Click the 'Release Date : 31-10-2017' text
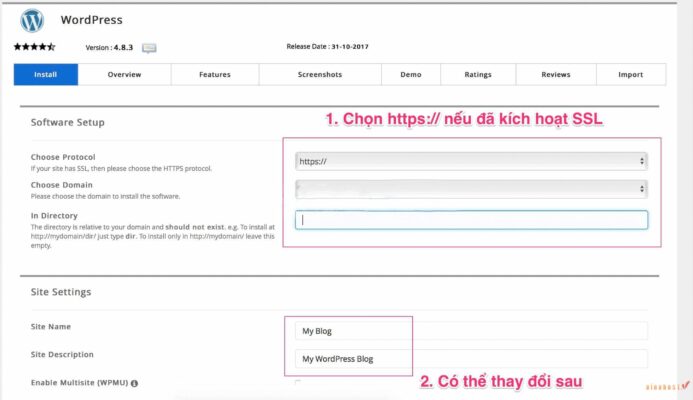Image resolution: width=693 pixels, height=400 pixels. (x=327, y=46)
